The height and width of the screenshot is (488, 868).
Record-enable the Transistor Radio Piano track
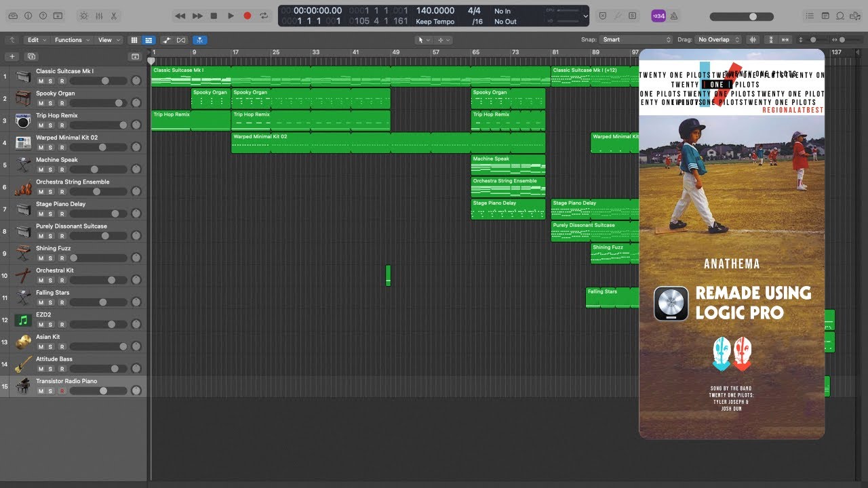pos(62,391)
